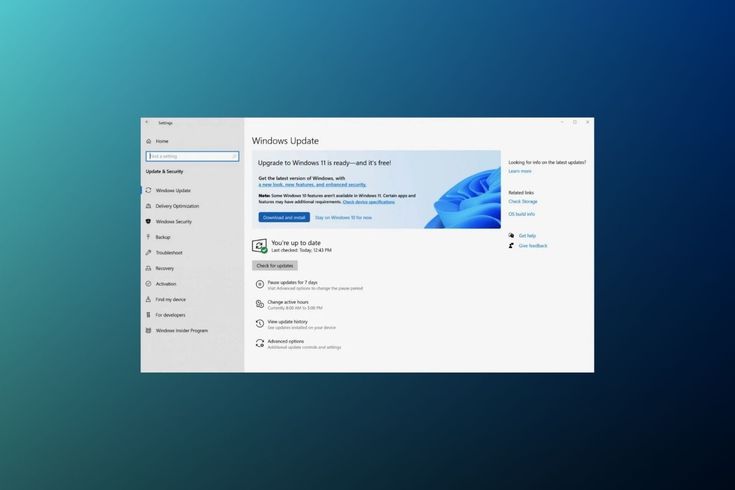Click the OS build info link
The width and height of the screenshot is (735, 490).
(x=521, y=214)
